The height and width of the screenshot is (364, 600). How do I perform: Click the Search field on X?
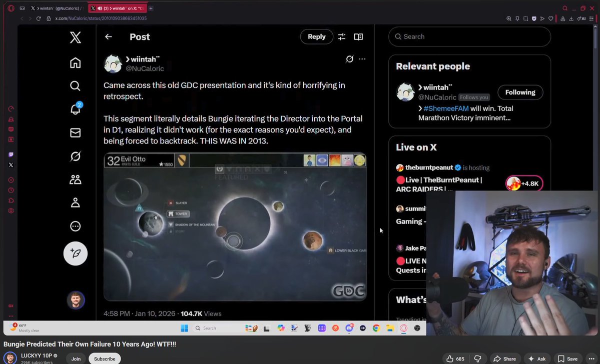(x=469, y=36)
